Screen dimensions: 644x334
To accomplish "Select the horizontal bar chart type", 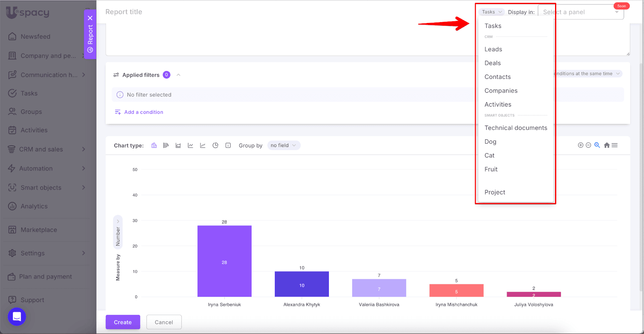I will (x=166, y=145).
